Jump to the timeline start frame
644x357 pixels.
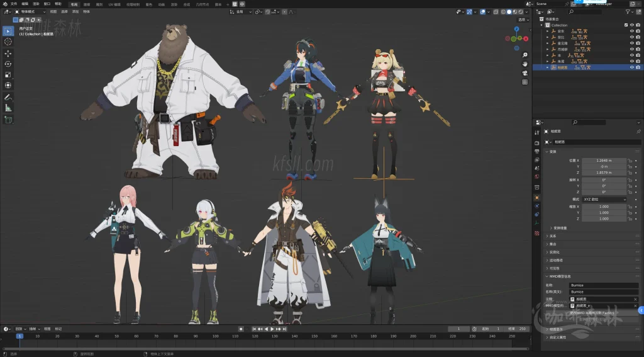254,329
